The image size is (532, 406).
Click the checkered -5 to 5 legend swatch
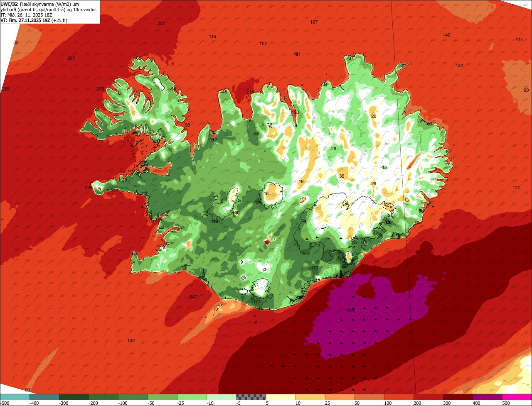[251, 397]
